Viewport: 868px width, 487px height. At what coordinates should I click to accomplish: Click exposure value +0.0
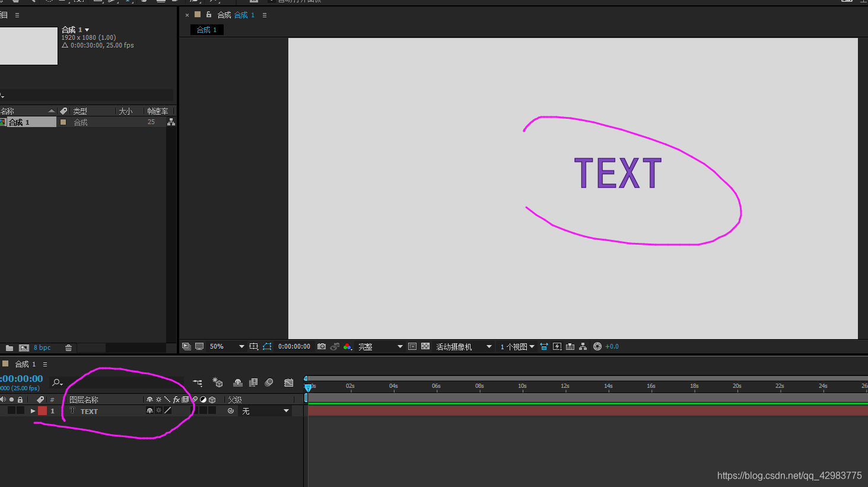click(x=612, y=346)
